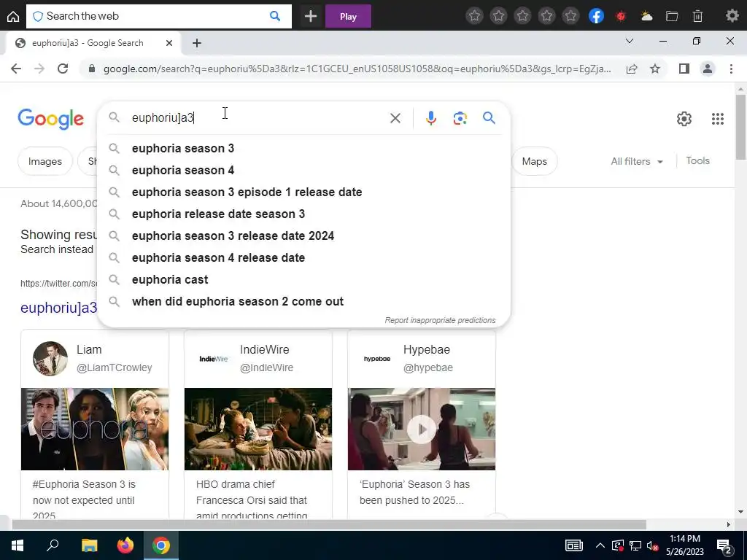Screen dimensions: 747x560
Task: Play the Hypebae tweet video
Action: (x=421, y=429)
